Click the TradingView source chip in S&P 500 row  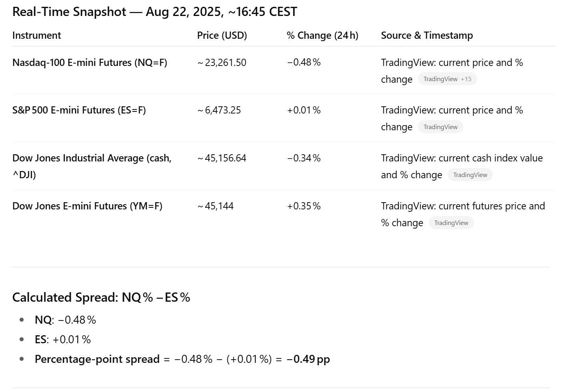click(x=440, y=127)
